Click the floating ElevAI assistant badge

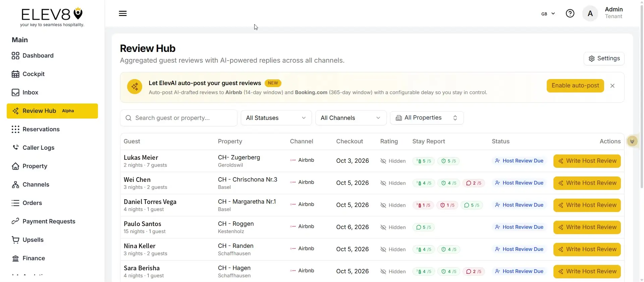pyautogui.click(x=632, y=141)
